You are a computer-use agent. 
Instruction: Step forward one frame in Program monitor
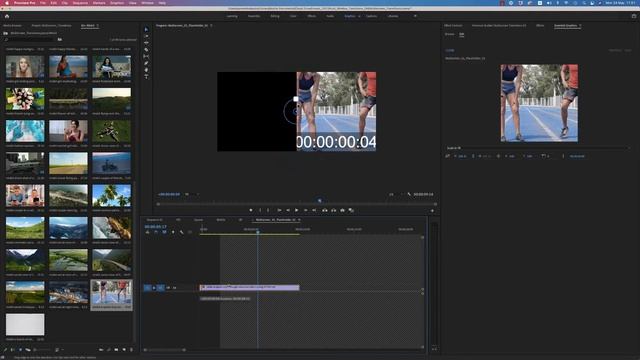click(x=305, y=210)
